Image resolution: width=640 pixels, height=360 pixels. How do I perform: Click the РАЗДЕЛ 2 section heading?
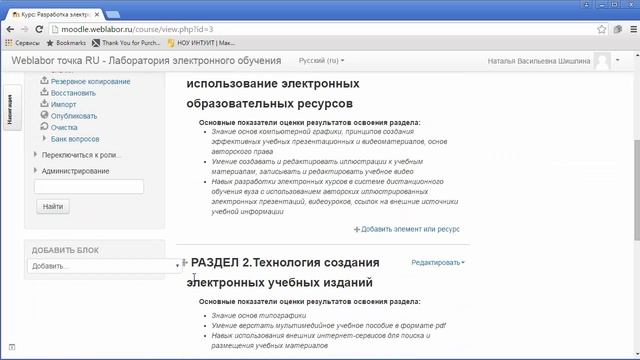tap(283, 272)
